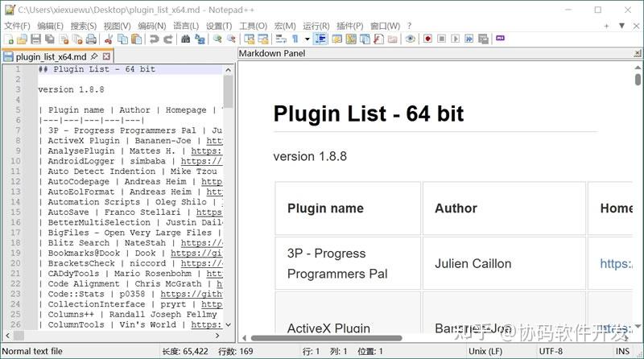Click Unix (LF) in status bar
Screen dimensions: 644x359
coord(485,351)
